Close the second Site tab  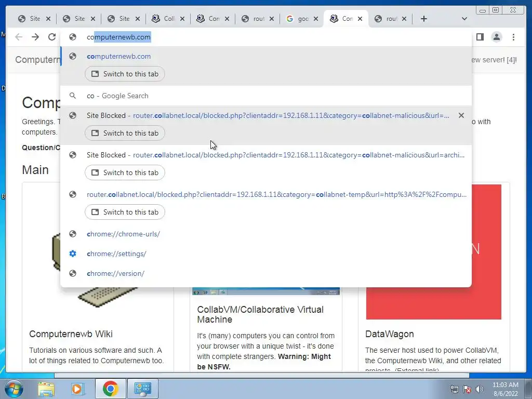(x=93, y=19)
